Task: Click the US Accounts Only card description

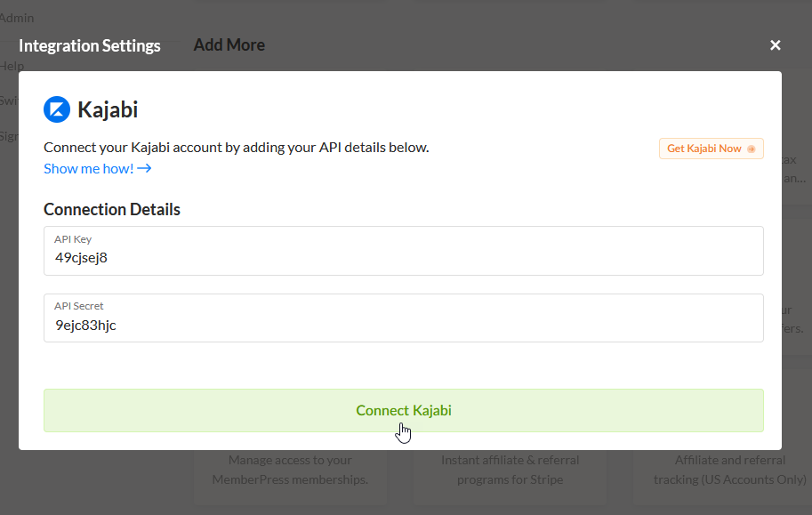Action: (729, 470)
